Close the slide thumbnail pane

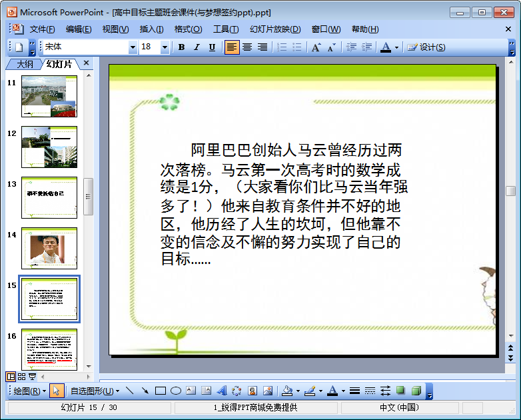tap(87, 63)
